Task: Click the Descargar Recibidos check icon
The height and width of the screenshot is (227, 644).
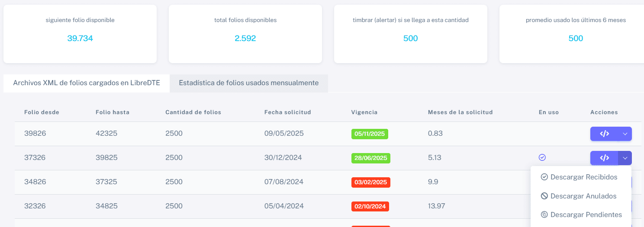Action: point(544,177)
